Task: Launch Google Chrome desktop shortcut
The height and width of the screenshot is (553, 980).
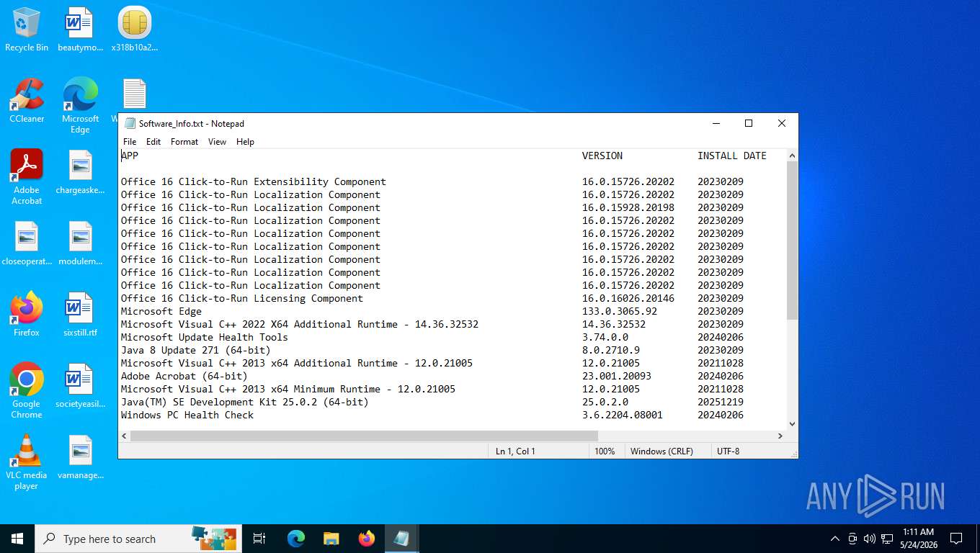Action: tap(27, 390)
